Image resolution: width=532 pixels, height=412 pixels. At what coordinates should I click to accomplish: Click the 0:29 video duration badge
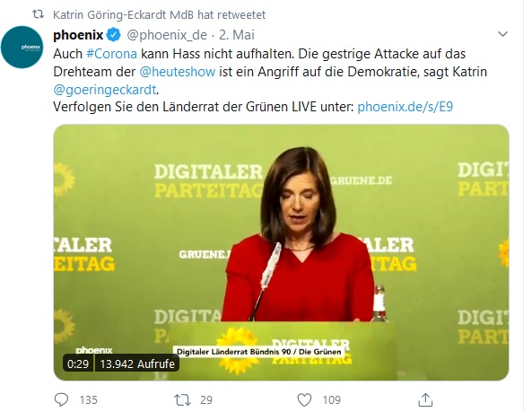78,364
